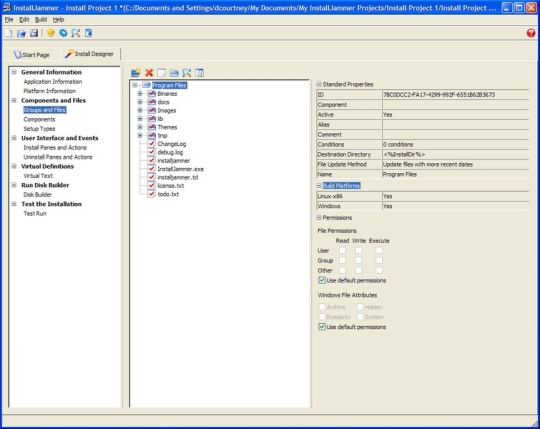Toggle Group Write permission checkbox
Screen dimensions: 540x429
(x=359, y=260)
